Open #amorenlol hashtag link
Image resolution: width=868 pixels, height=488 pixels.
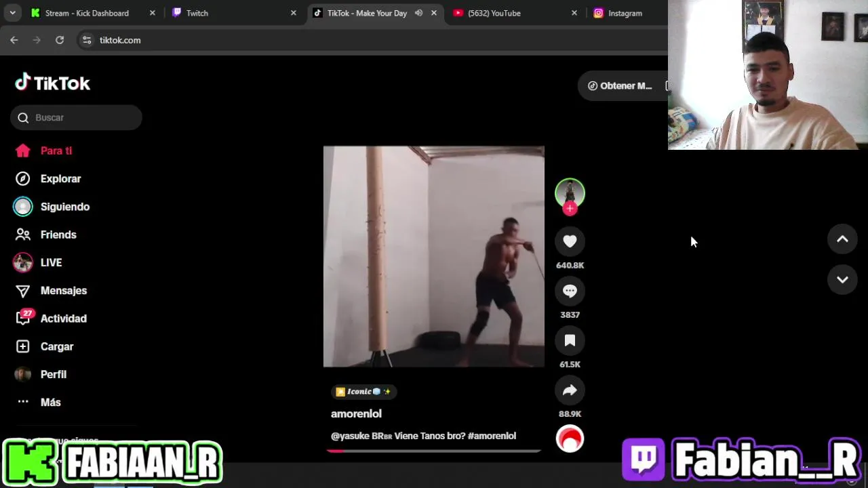[492, 436]
